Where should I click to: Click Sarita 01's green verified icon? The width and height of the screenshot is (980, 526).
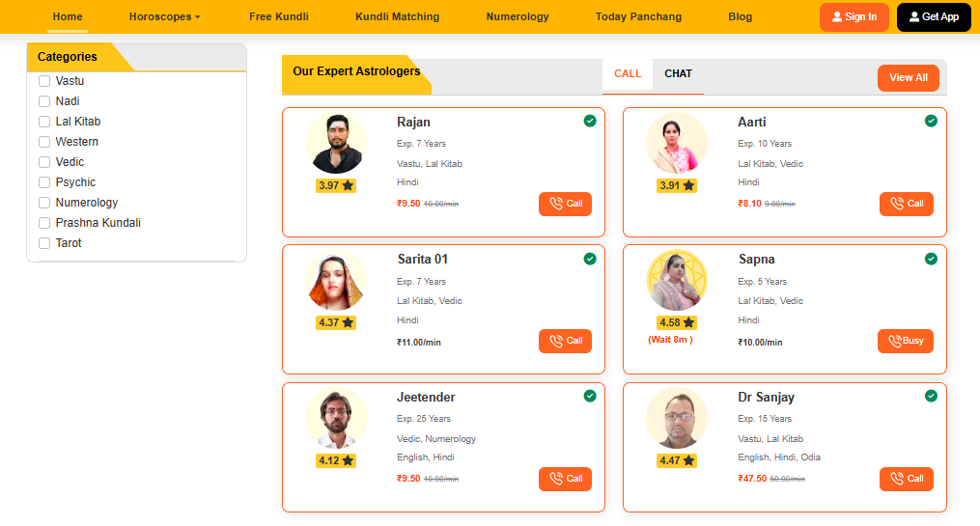(590, 259)
